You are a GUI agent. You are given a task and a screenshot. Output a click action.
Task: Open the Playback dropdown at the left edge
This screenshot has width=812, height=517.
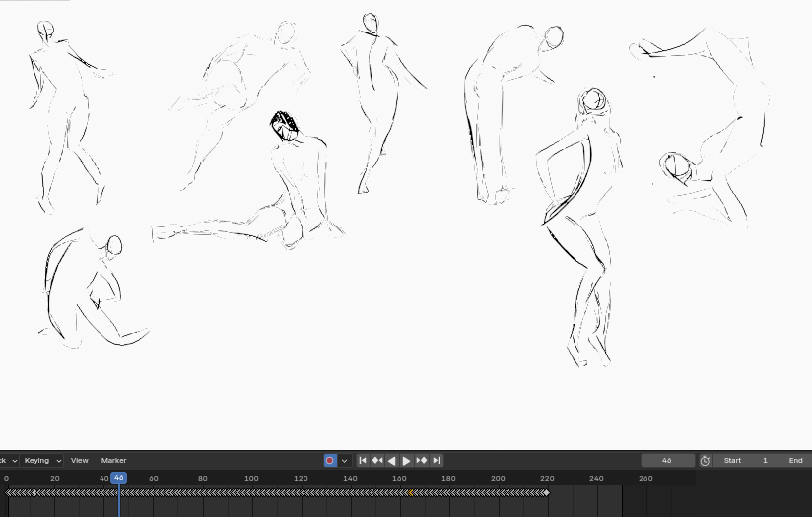[x=8, y=461]
